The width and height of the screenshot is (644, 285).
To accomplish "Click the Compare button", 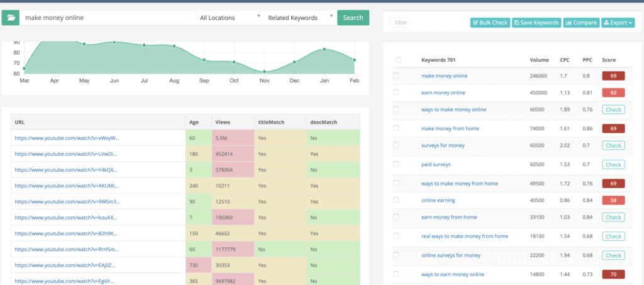I will point(580,23).
